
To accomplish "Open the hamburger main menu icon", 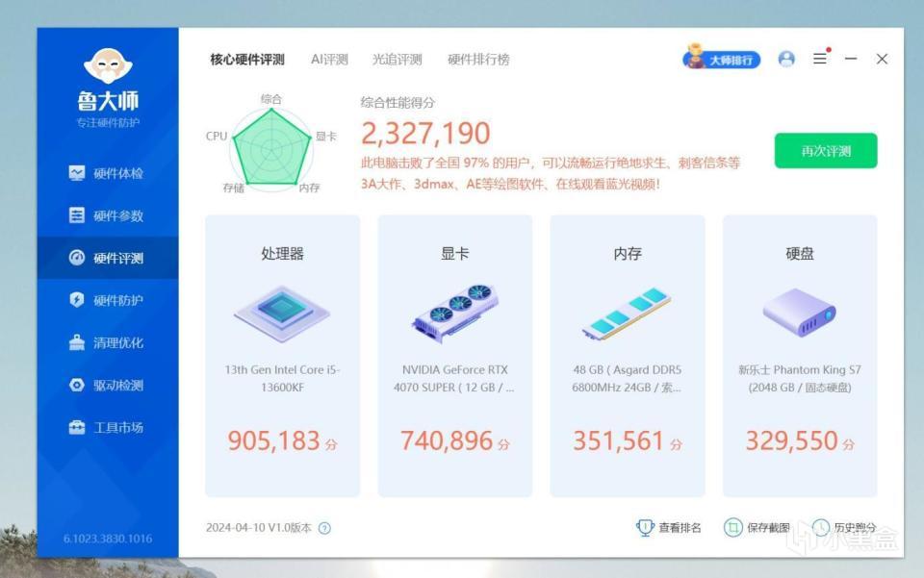I will pos(820,59).
